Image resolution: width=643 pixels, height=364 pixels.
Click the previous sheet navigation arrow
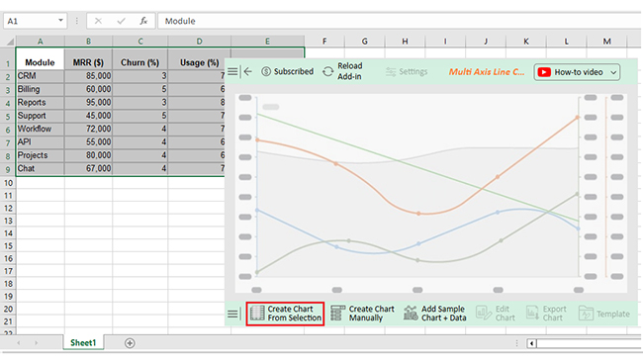pos(19,342)
